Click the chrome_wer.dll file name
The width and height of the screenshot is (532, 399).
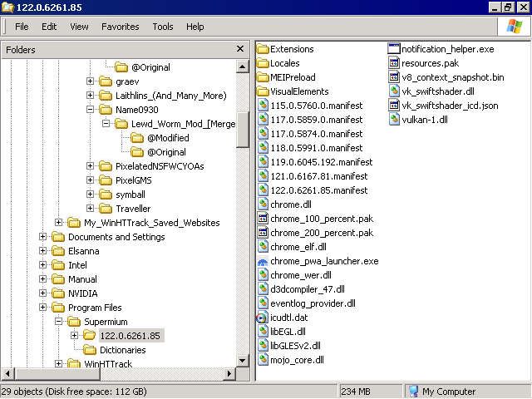pos(301,275)
